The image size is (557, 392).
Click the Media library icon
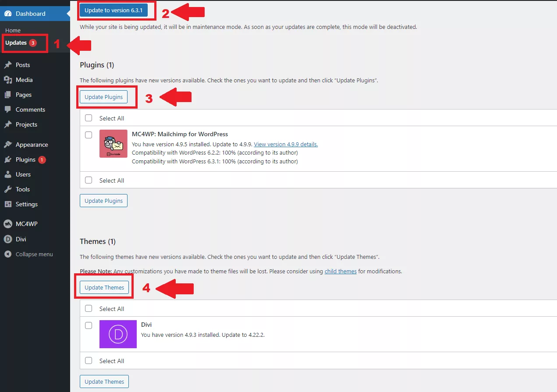click(x=8, y=80)
